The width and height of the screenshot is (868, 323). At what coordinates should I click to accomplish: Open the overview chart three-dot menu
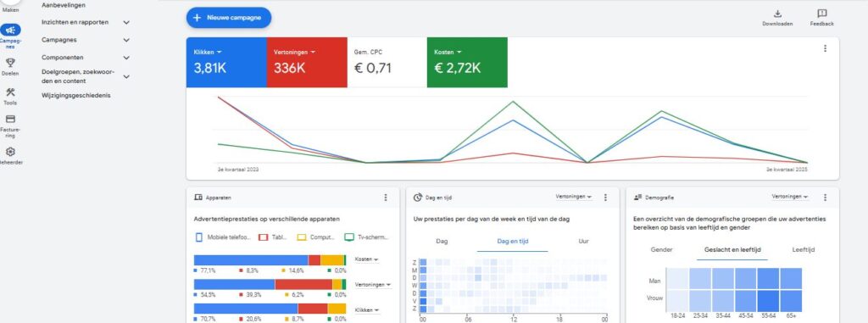point(825,48)
